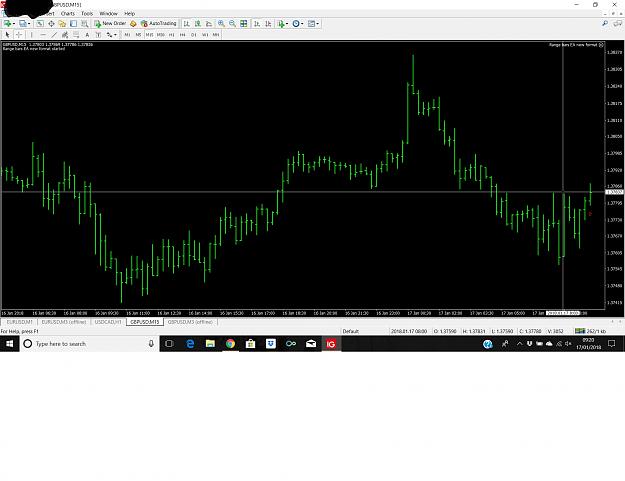The width and height of the screenshot is (625, 481).
Task: Open the Windows notification center
Action: (612, 344)
